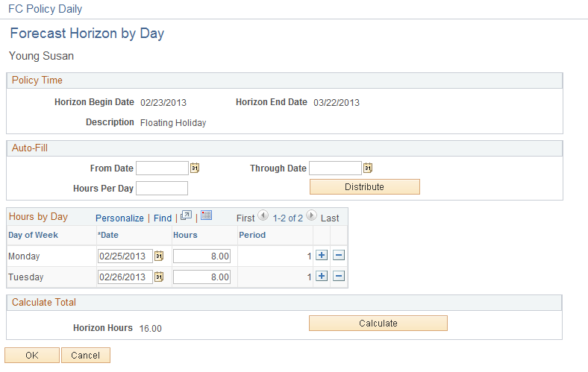Delete the Tuesday row with minus button

pos(338,277)
